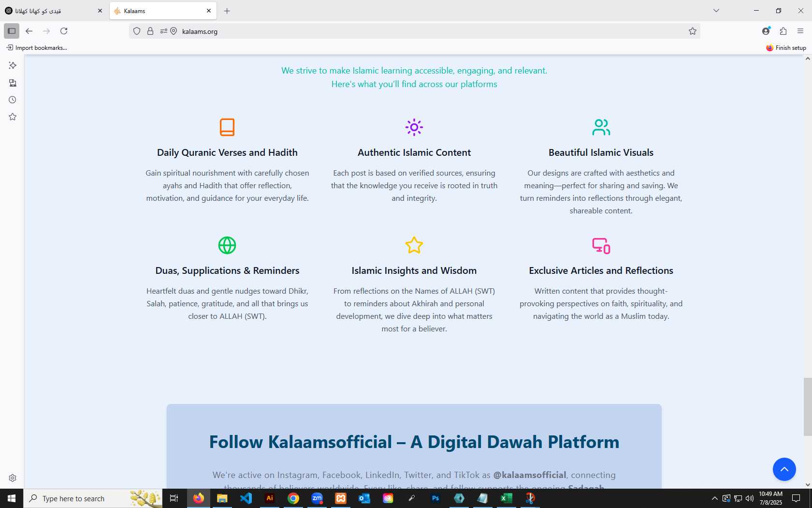Click the Duas, Supplications & Reminders heading
This screenshot has width=812, height=508.
pyautogui.click(x=227, y=270)
